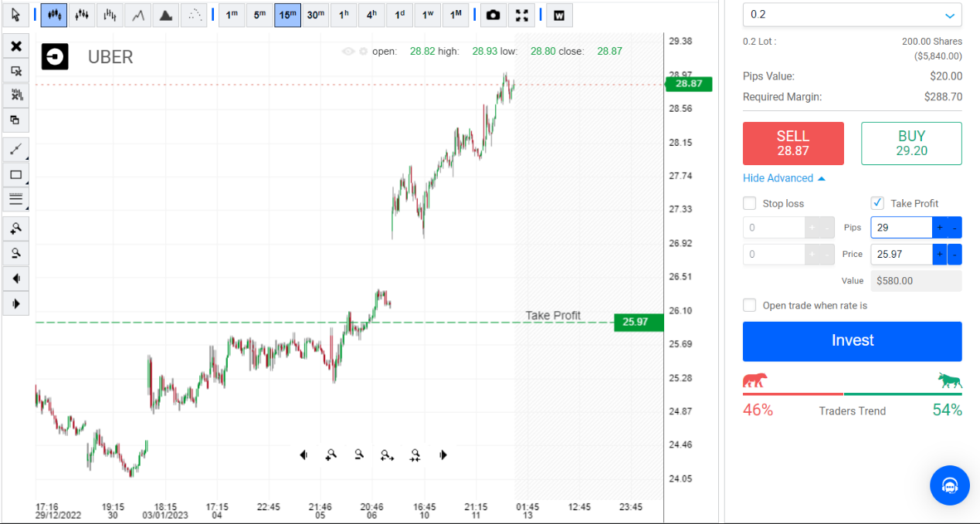980x524 pixels.
Task: Open live chat support bubble
Action: pos(950,485)
